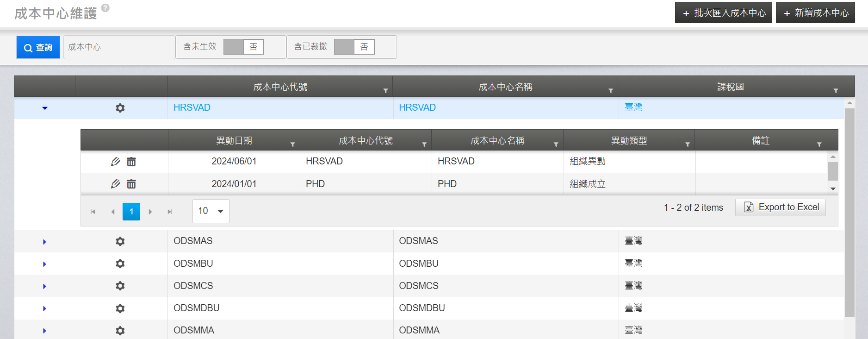Click 新增成本中心 button
This screenshot has width=868, height=339.
(x=815, y=13)
